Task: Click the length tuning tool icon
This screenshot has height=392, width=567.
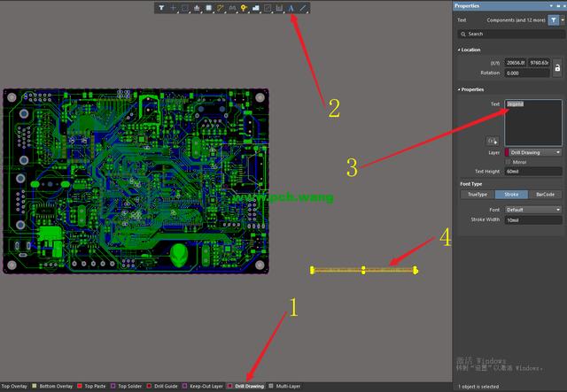Action: 232,8
